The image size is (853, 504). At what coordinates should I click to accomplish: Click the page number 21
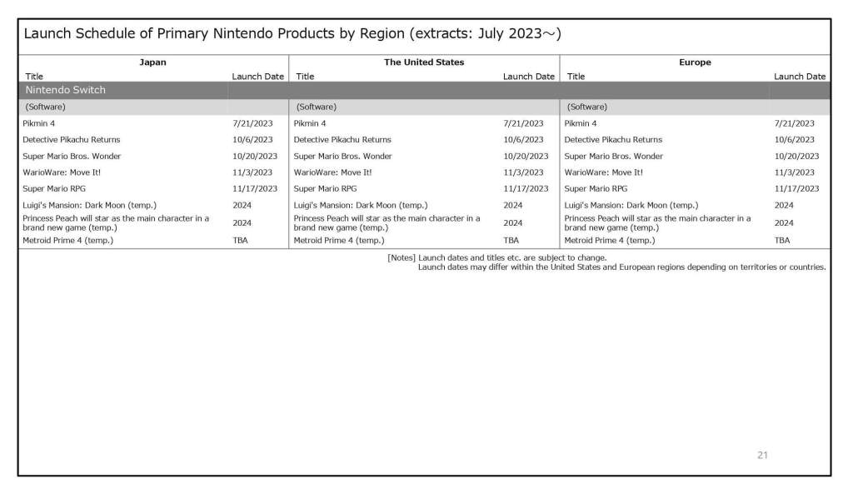click(762, 455)
